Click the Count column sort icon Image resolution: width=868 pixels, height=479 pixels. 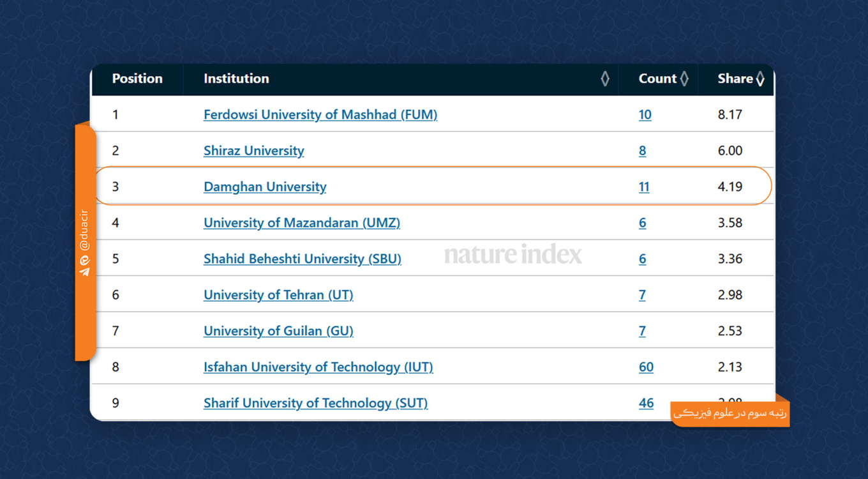coord(684,79)
